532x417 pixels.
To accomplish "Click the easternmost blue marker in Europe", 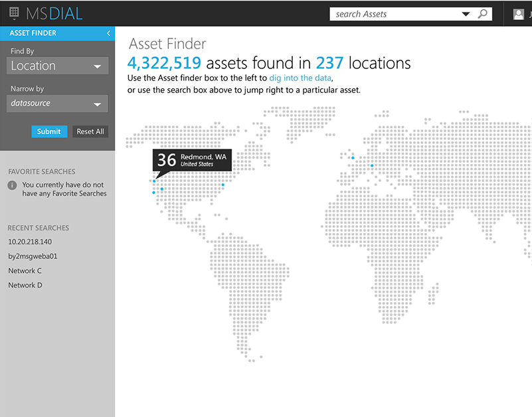I will 372,165.
